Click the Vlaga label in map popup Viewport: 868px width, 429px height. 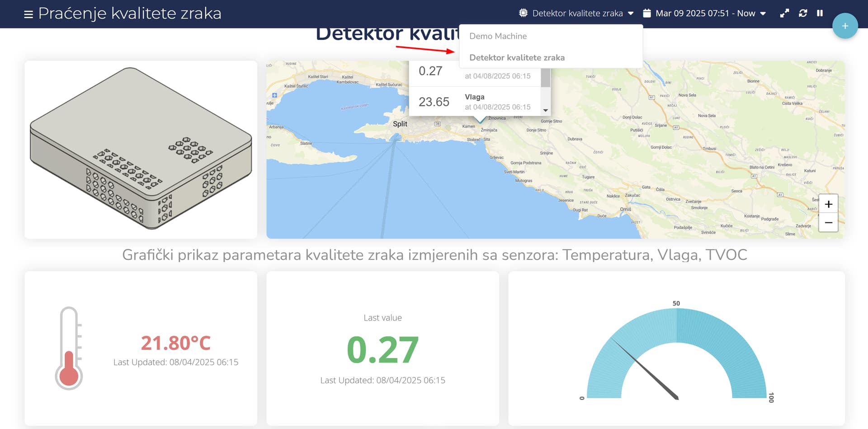pos(474,97)
